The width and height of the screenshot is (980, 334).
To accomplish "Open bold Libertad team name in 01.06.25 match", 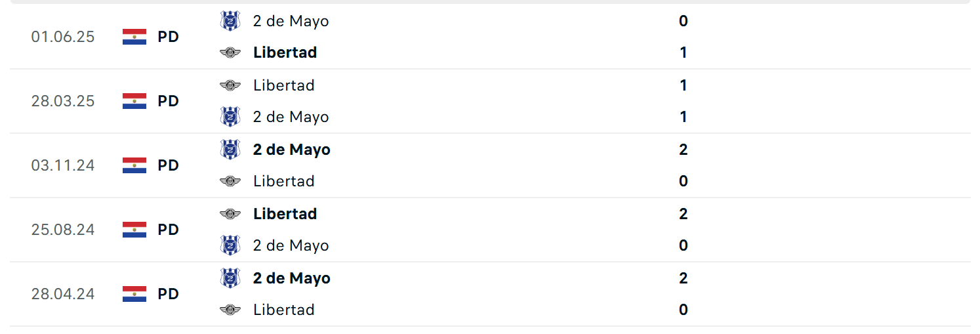I will click(x=285, y=52).
